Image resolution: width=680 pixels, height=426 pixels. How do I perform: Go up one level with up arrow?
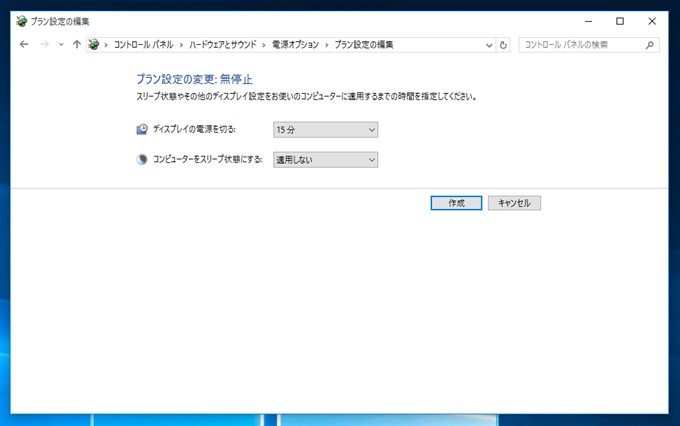77,44
